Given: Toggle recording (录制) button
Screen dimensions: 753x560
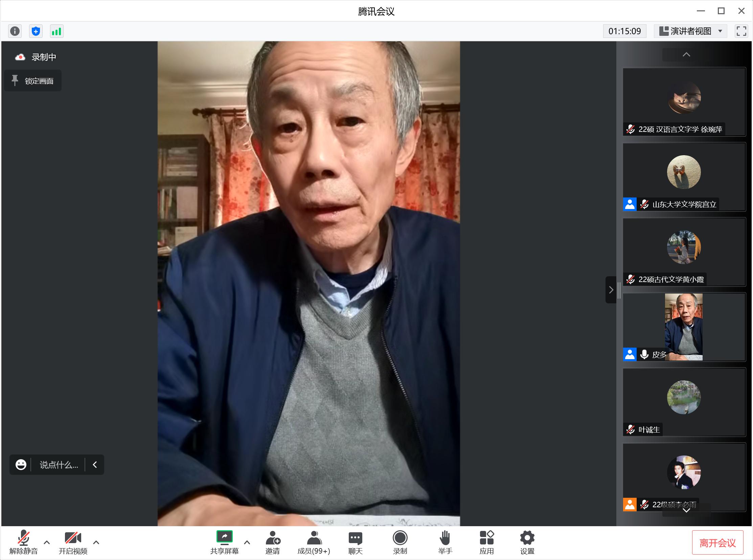Looking at the screenshot, I should coord(400,542).
